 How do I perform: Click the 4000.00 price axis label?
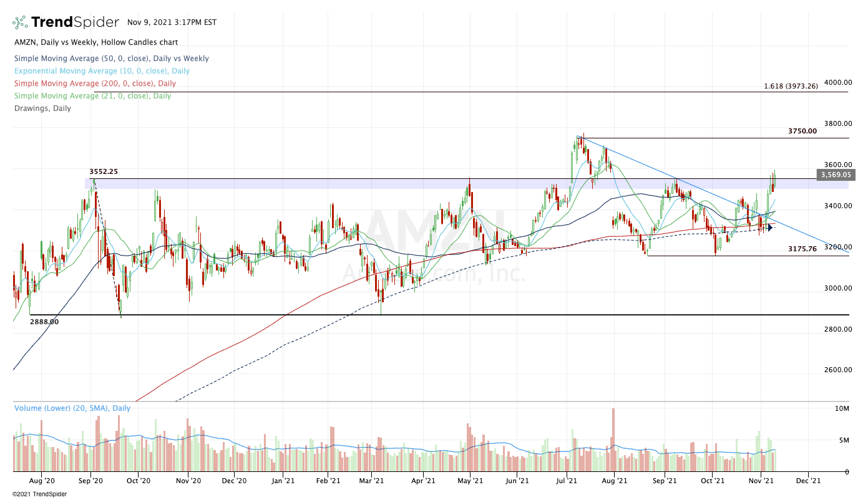[837, 82]
